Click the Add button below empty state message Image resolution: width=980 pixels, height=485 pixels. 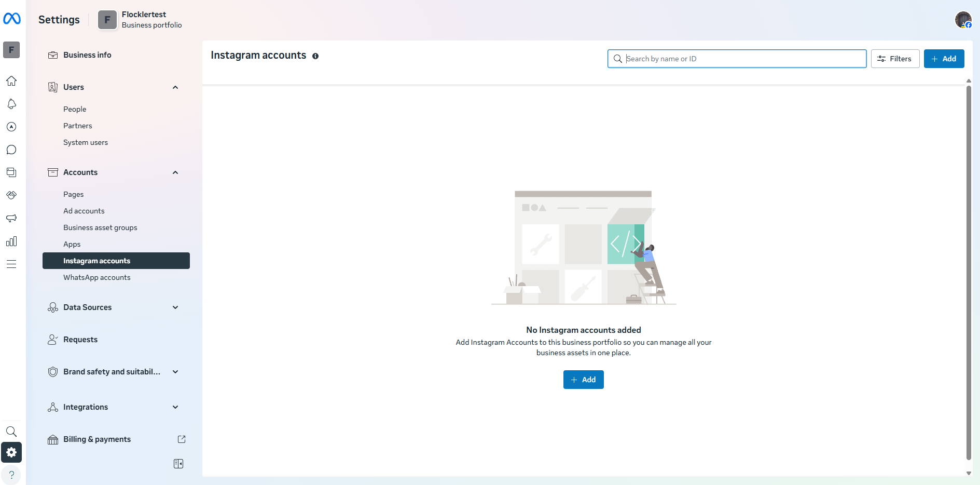pyautogui.click(x=583, y=380)
